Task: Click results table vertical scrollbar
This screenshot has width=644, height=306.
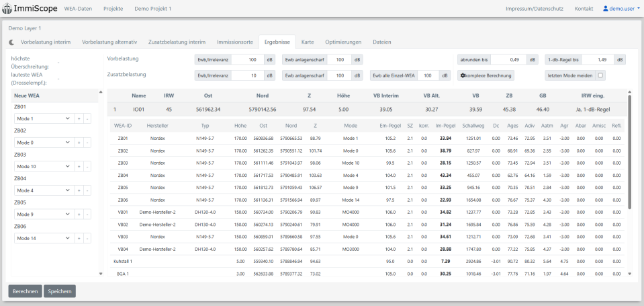Action: pos(629,152)
